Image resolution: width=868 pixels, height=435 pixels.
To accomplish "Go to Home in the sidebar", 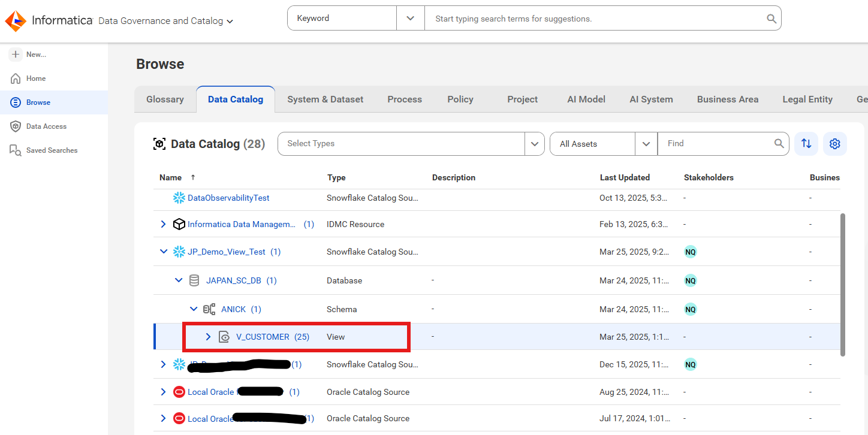I will (35, 78).
